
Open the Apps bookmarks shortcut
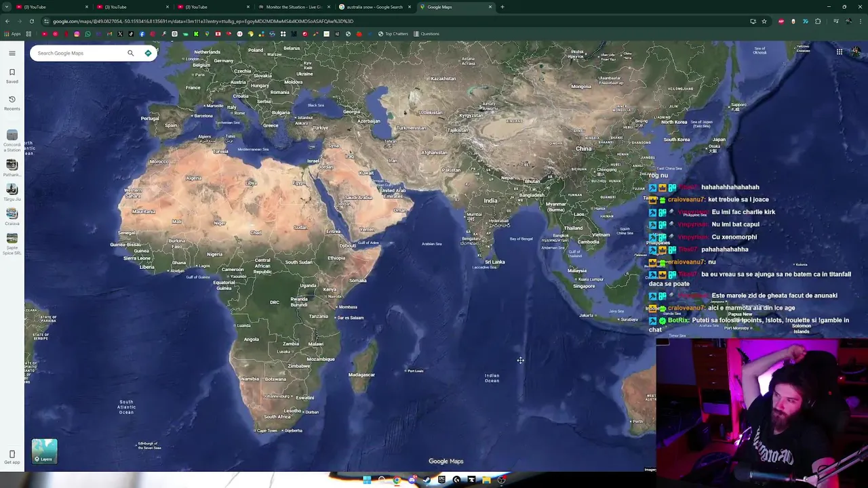[12, 34]
